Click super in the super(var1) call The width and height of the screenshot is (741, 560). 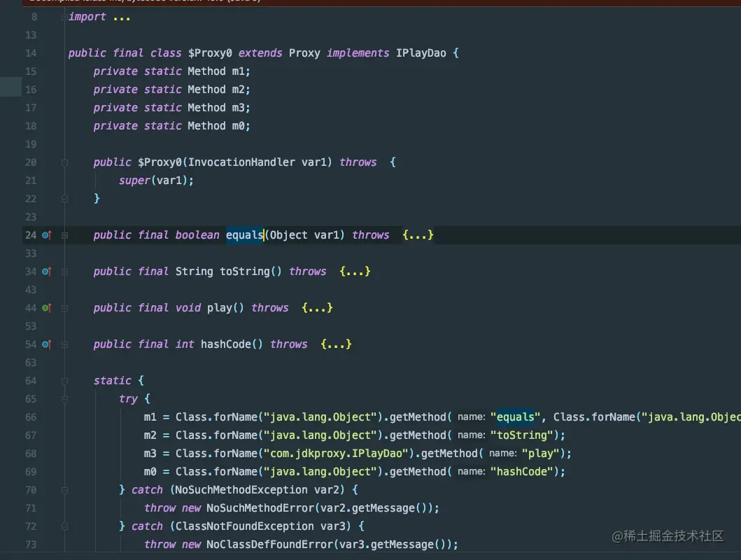coord(134,181)
